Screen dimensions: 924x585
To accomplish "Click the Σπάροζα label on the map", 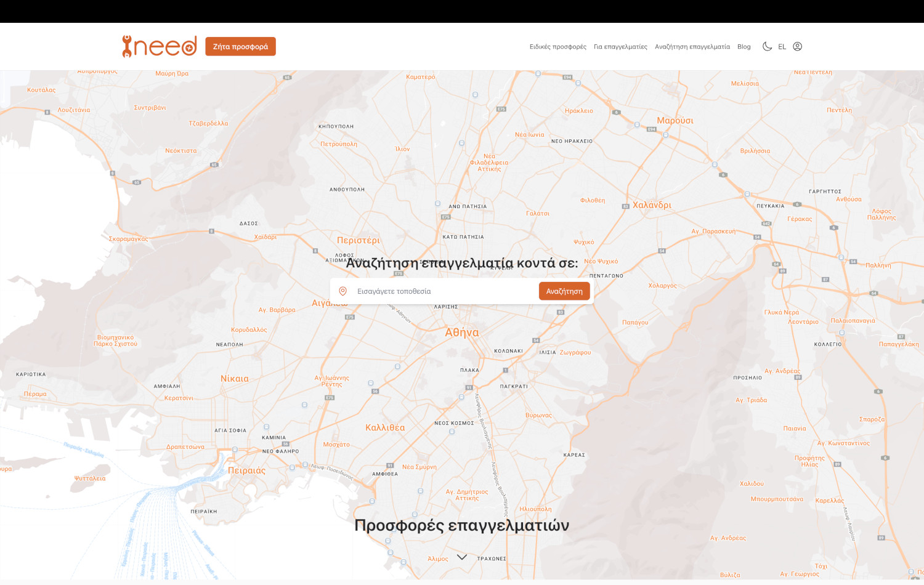I will (x=872, y=419).
